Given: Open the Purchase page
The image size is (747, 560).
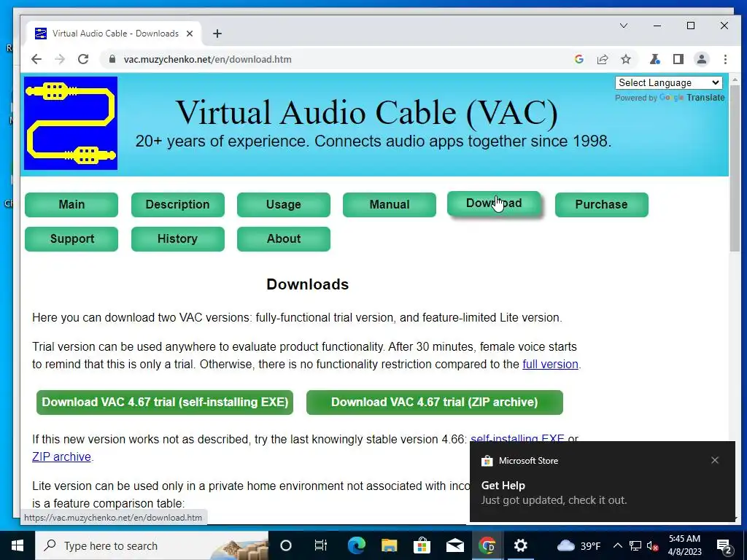Looking at the screenshot, I should (601, 204).
